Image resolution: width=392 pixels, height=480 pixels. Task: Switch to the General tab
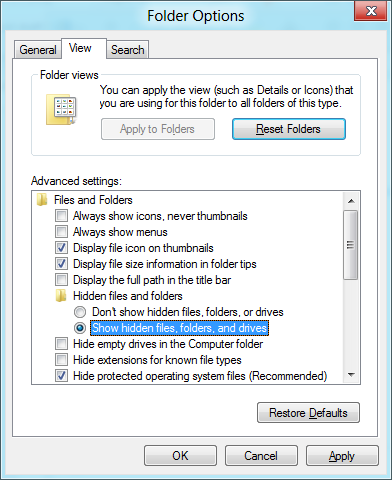point(38,50)
